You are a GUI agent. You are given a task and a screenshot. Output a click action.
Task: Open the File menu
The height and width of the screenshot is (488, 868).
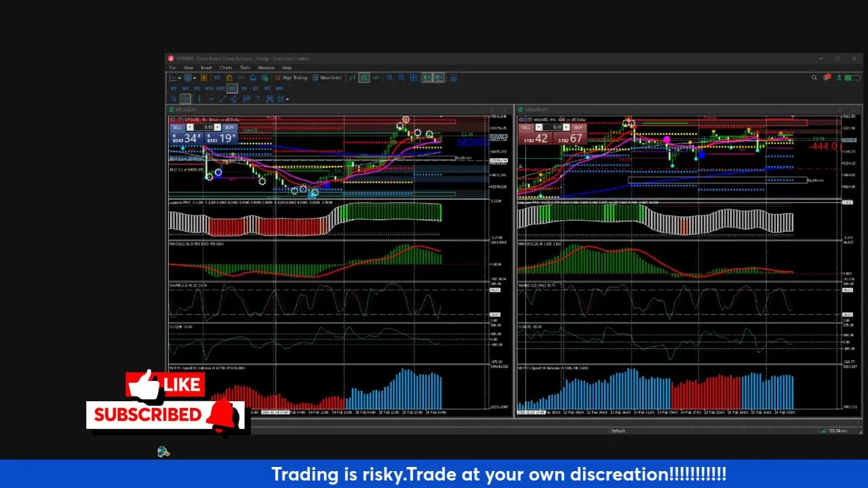coord(172,68)
